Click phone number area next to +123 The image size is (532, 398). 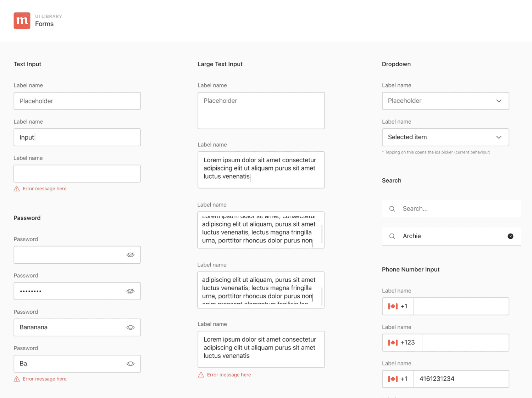tap(466, 342)
